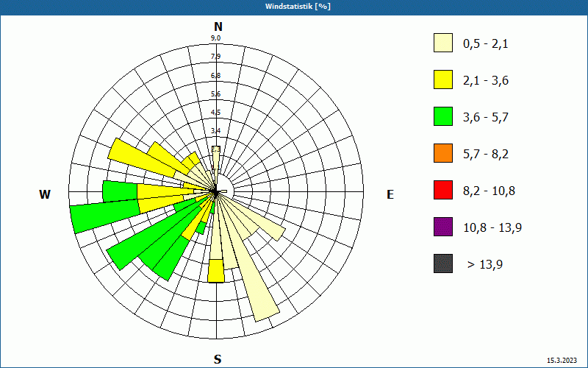Click the dark gray > 13,9 legend swatch

click(x=443, y=263)
